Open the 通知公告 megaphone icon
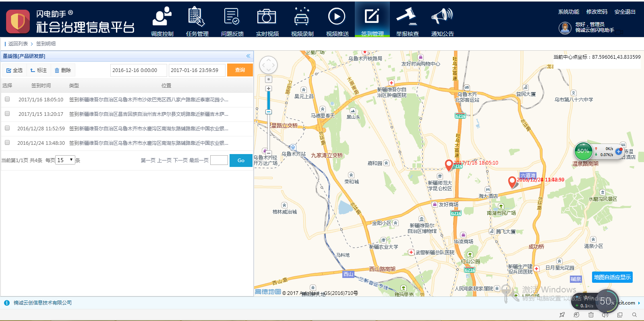Screen dimensions: 644x321 (x=442, y=18)
